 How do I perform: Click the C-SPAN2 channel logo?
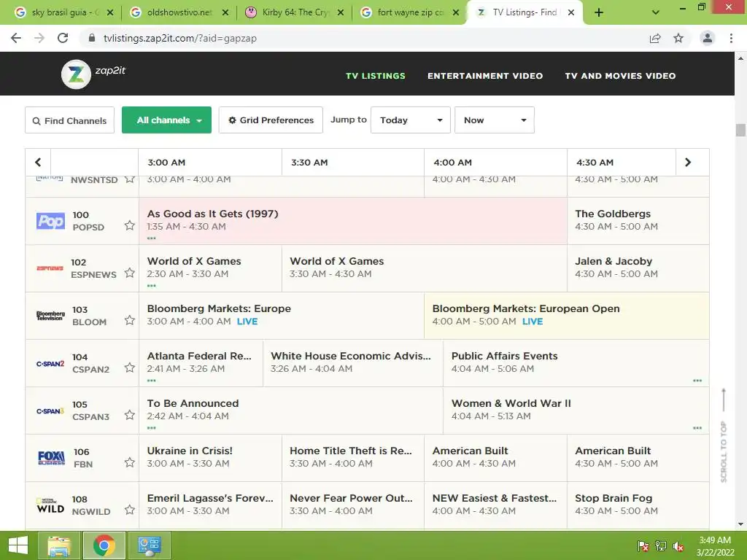(50, 363)
